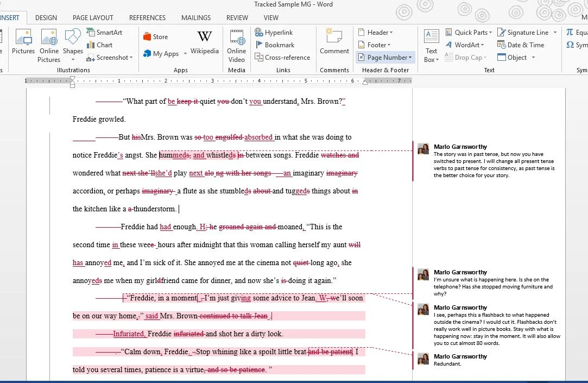Switch to the VIEW tab
This screenshot has height=383, width=588.
(271, 17)
